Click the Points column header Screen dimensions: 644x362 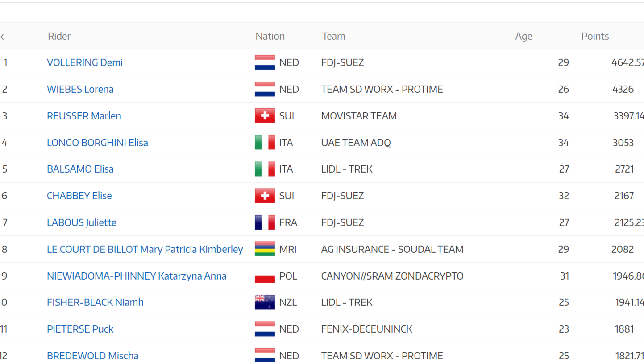(x=595, y=36)
